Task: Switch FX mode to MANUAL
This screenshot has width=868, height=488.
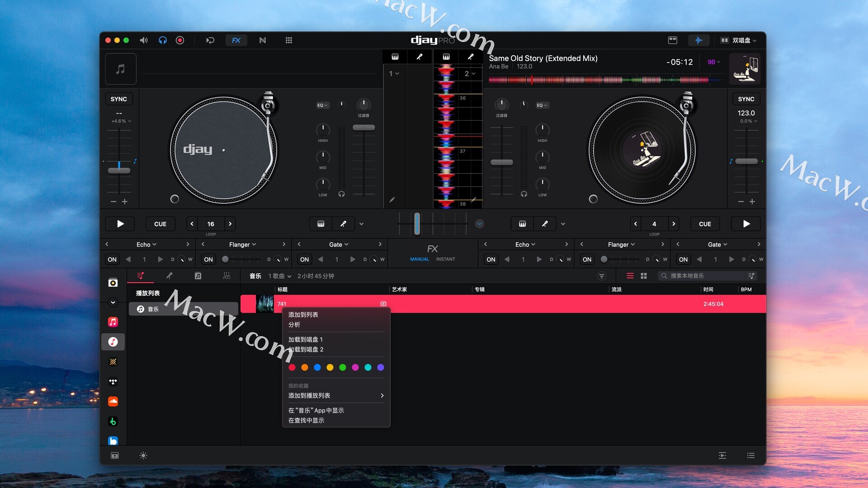Action: coord(420,259)
